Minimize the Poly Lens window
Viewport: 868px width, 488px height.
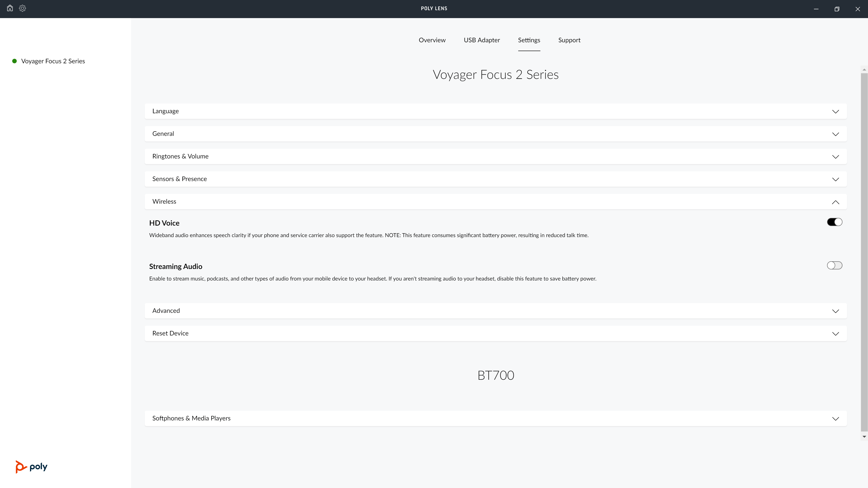click(816, 9)
